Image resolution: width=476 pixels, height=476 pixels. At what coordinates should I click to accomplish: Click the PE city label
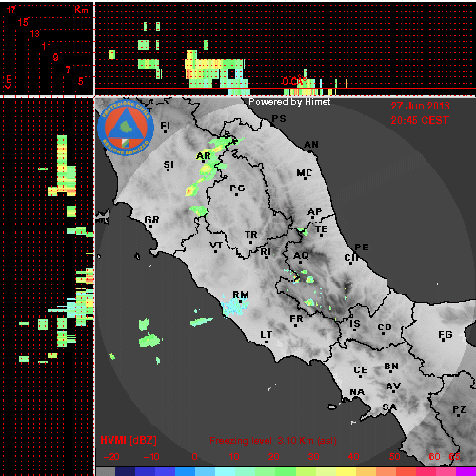[362, 247]
